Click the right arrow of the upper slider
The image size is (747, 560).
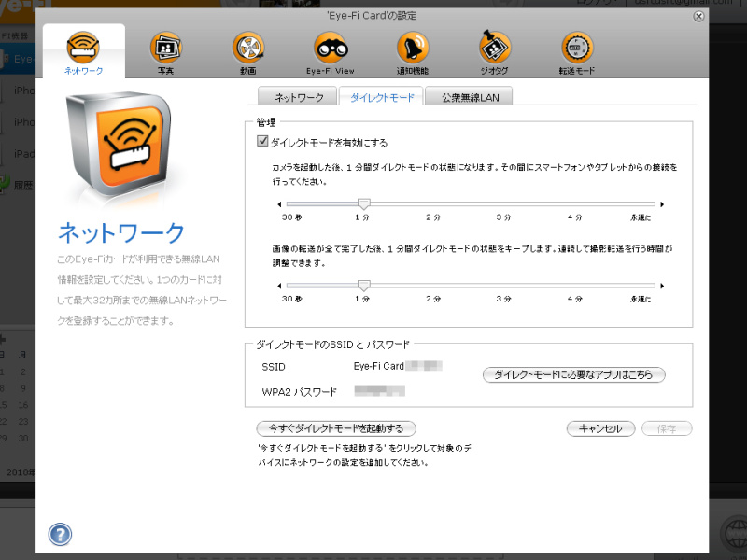(662, 203)
